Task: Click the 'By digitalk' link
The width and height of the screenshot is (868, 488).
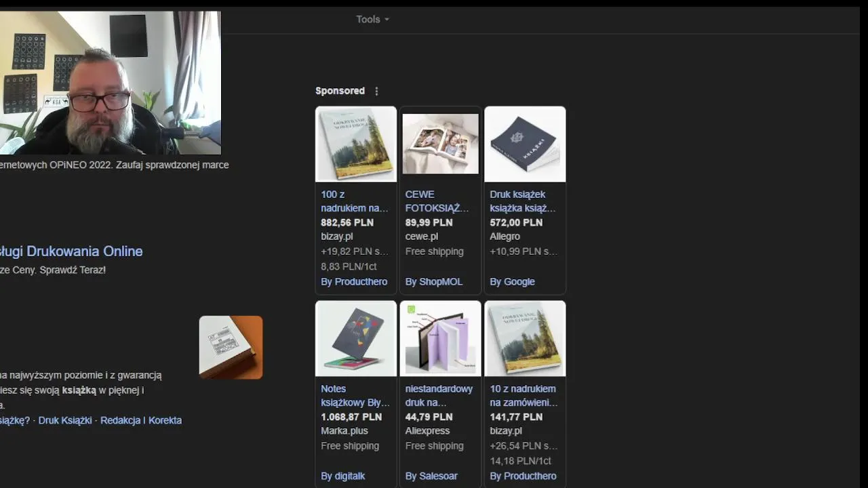Action: point(342,476)
